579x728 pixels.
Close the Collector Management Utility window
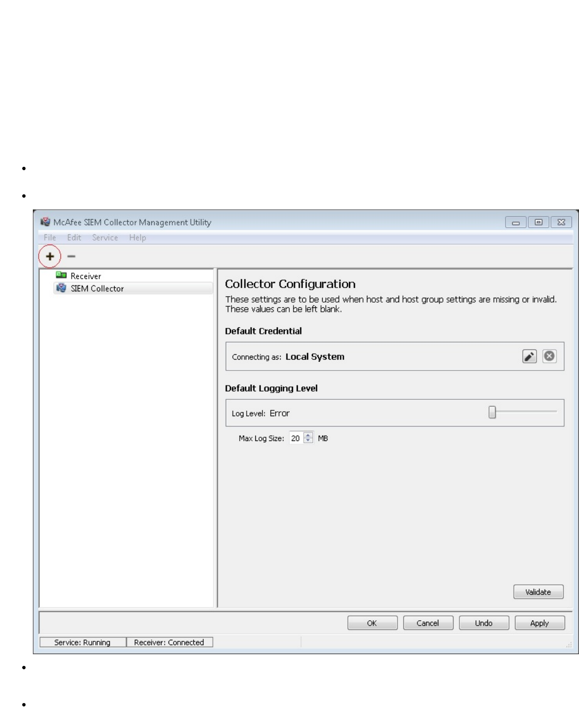point(561,222)
